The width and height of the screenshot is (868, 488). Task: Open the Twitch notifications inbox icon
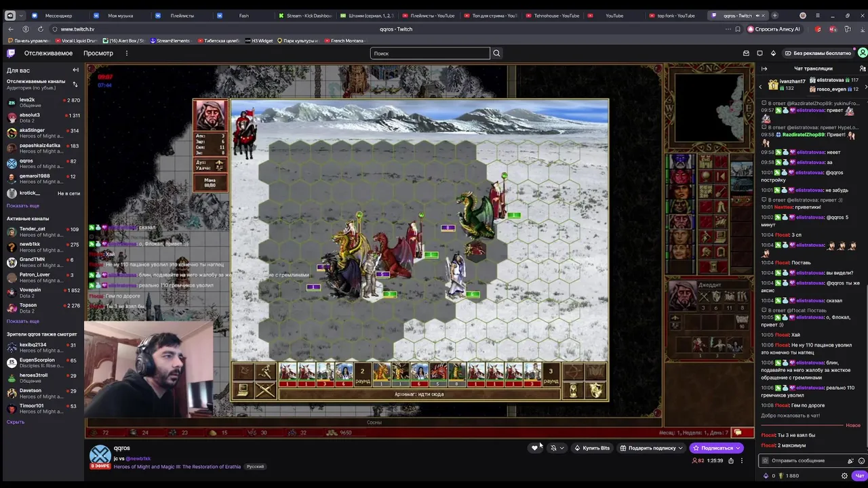746,53
